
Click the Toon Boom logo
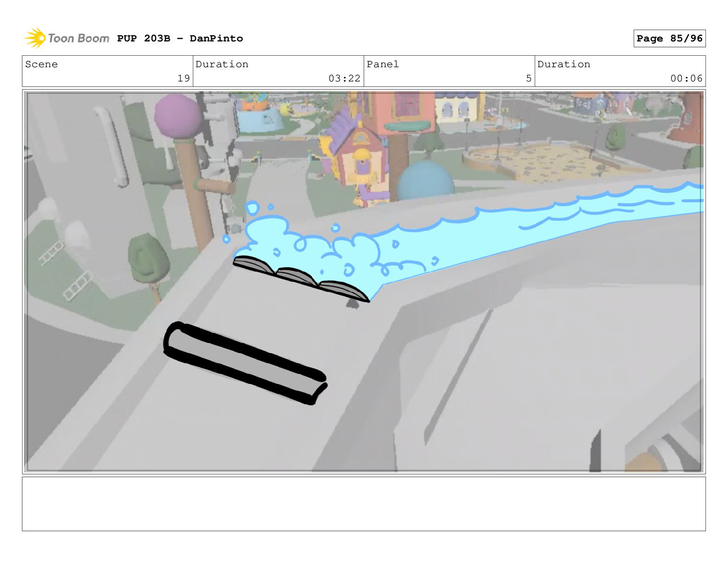click(x=67, y=38)
